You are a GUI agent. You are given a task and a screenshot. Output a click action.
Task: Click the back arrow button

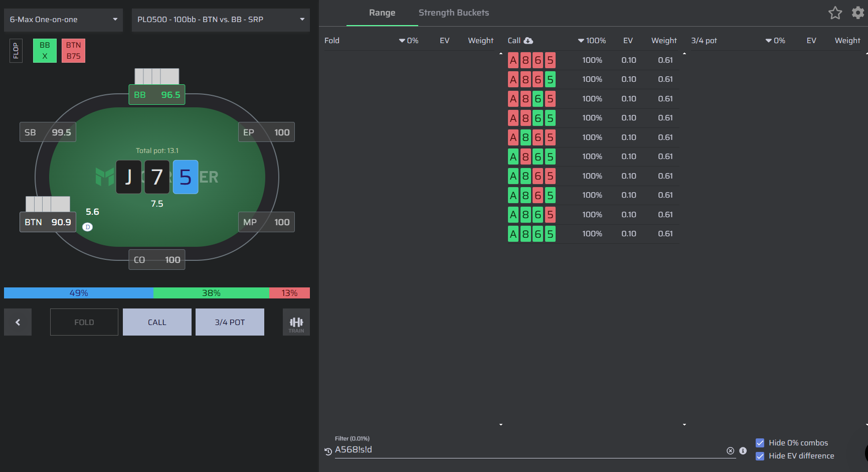coord(18,322)
